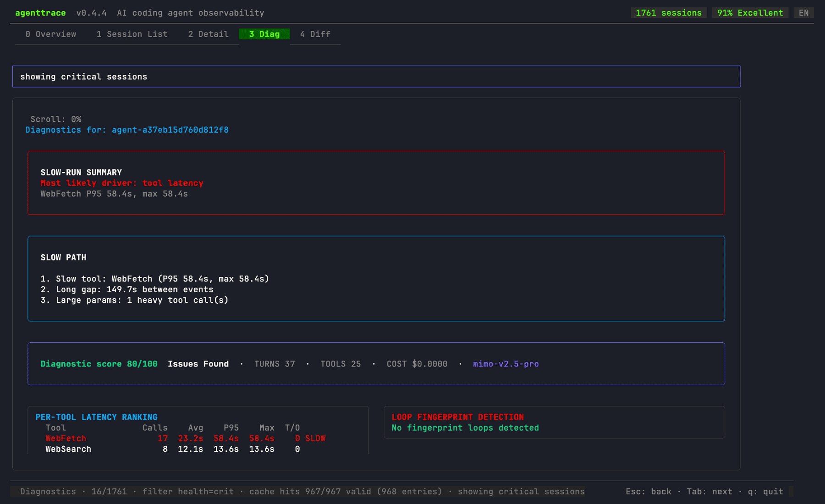The height and width of the screenshot is (504, 825).
Task: Click the 91% Excellent health badge
Action: point(750,13)
